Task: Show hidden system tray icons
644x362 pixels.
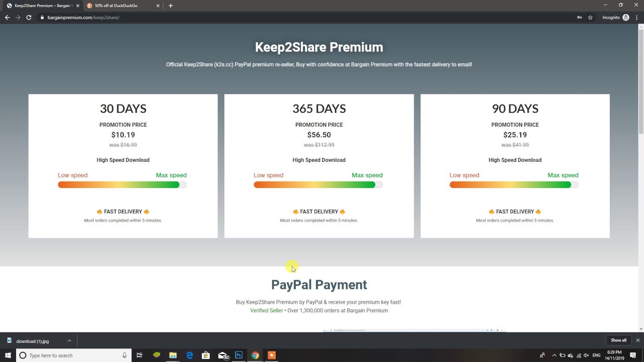Action: pos(554,355)
